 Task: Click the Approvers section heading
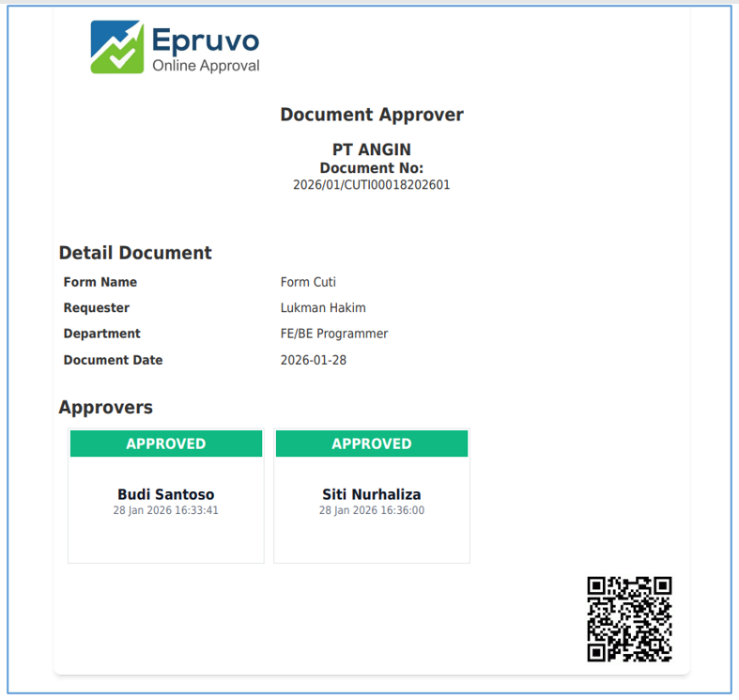(x=105, y=408)
